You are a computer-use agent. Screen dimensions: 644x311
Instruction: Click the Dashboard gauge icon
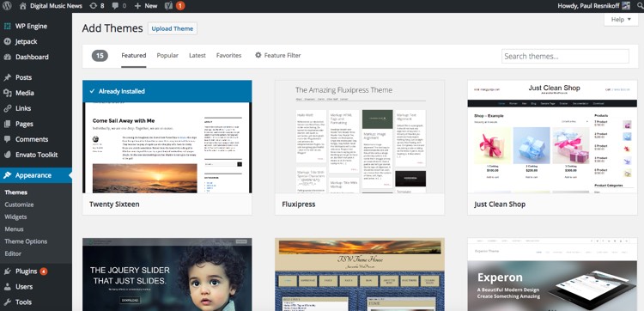coord(7,57)
